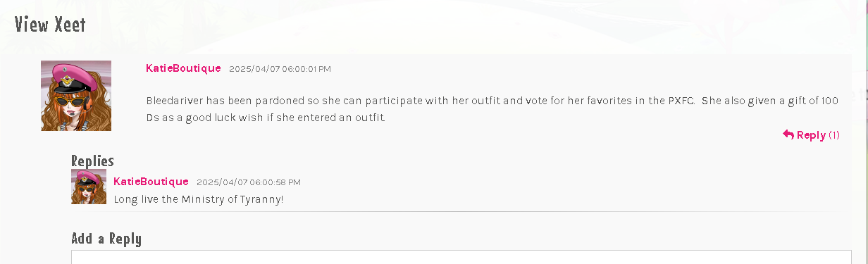This screenshot has width=868, height=264.
Task: Click the (1) reply count
Action: pyautogui.click(x=834, y=135)
